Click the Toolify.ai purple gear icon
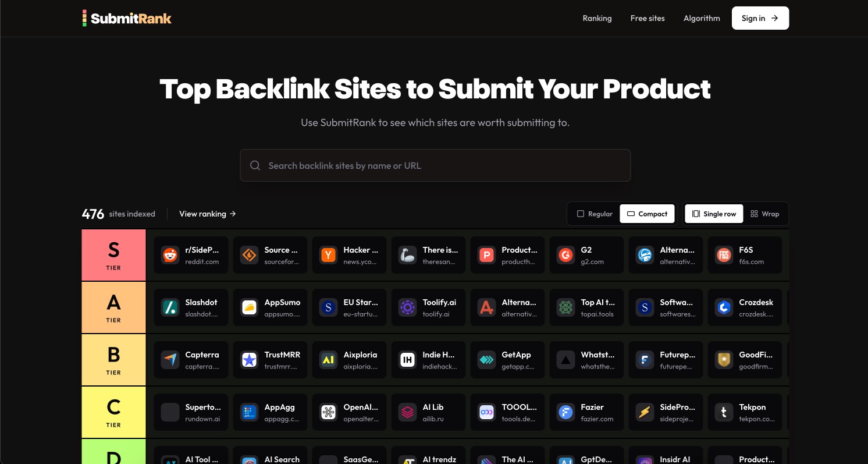The width and height of the screenshot is (868, 464). (408, 307)
